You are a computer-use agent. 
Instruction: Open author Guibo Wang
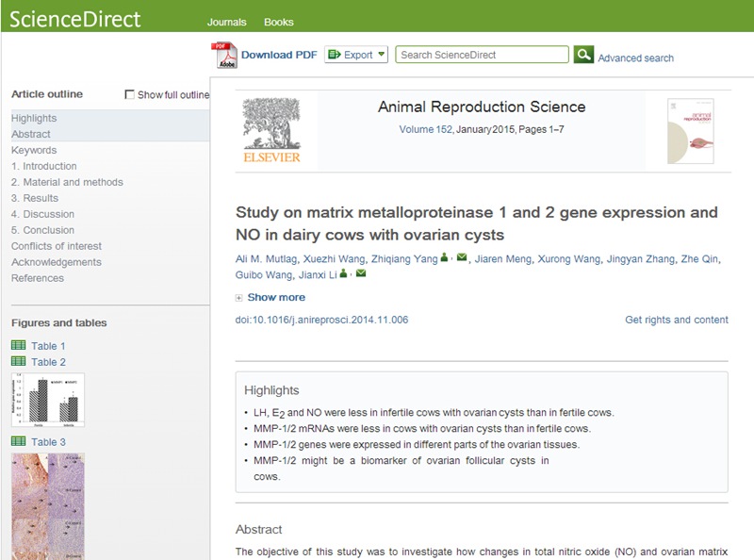(264, 274)
